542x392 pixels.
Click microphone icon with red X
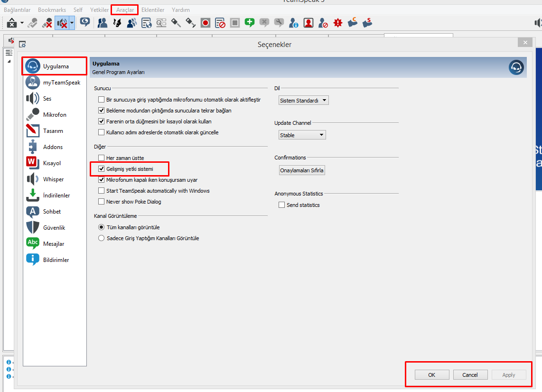pyautogui.click(x=47, y=23)
